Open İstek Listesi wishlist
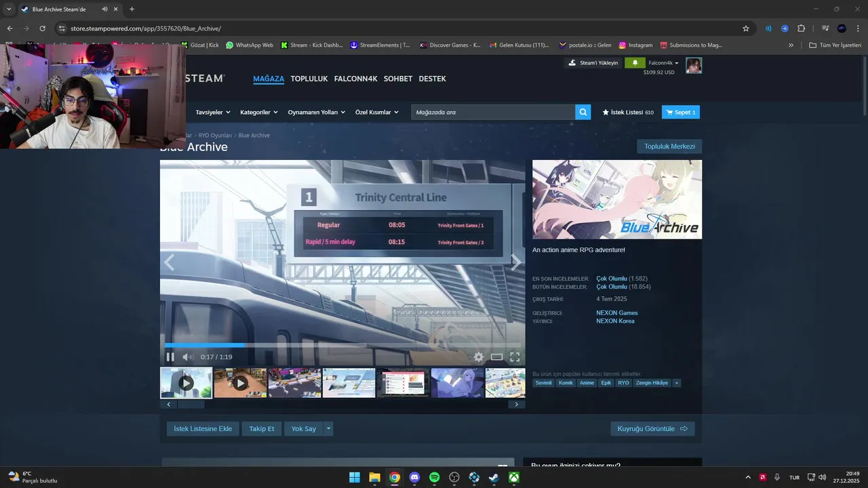This screenshot has height=488, width=868. click(x=628, y=113)
